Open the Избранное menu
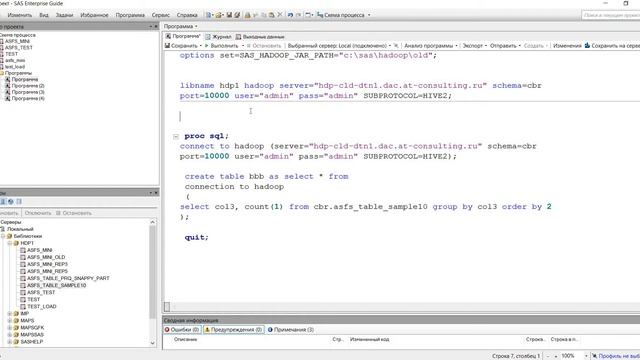The width and height of the screenshot is (640, 360). tap(94, 15)
